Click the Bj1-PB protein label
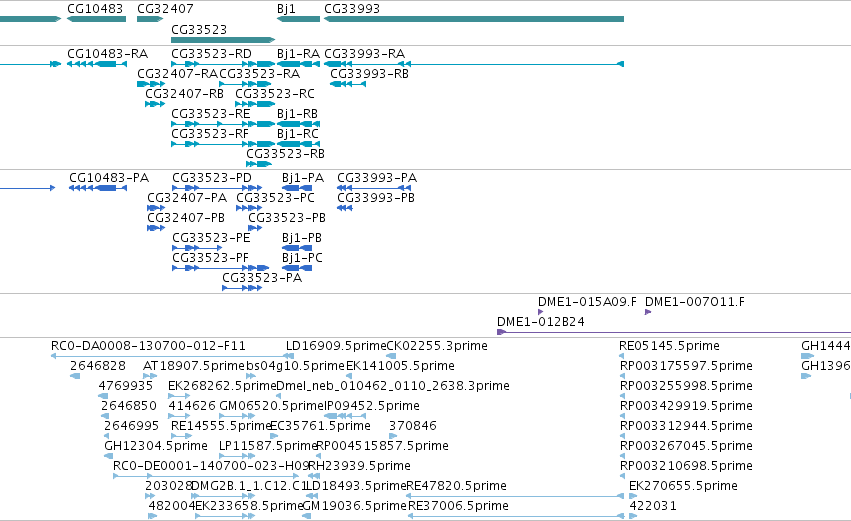 coord(302,238)
